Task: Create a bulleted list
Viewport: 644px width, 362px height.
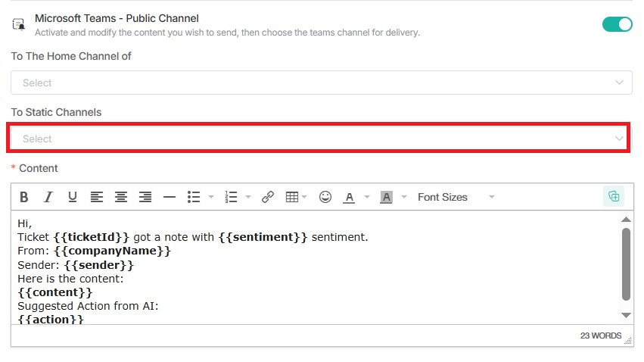Action: 194,197
